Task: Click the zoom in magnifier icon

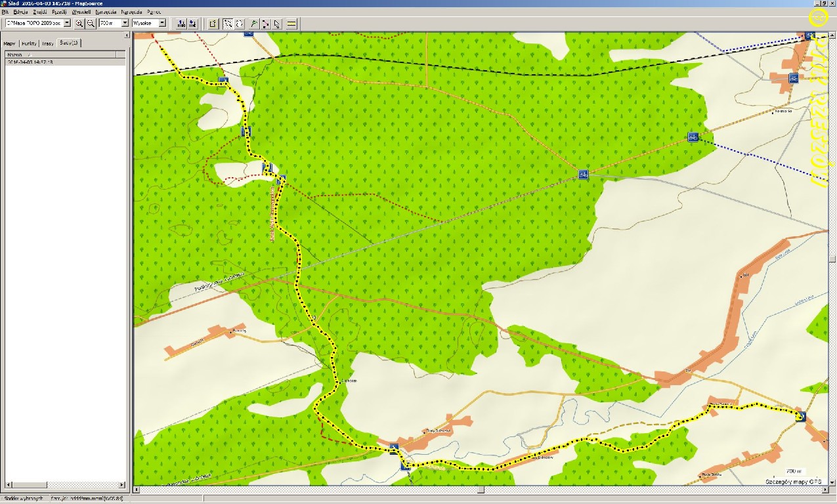Action: 79,24
